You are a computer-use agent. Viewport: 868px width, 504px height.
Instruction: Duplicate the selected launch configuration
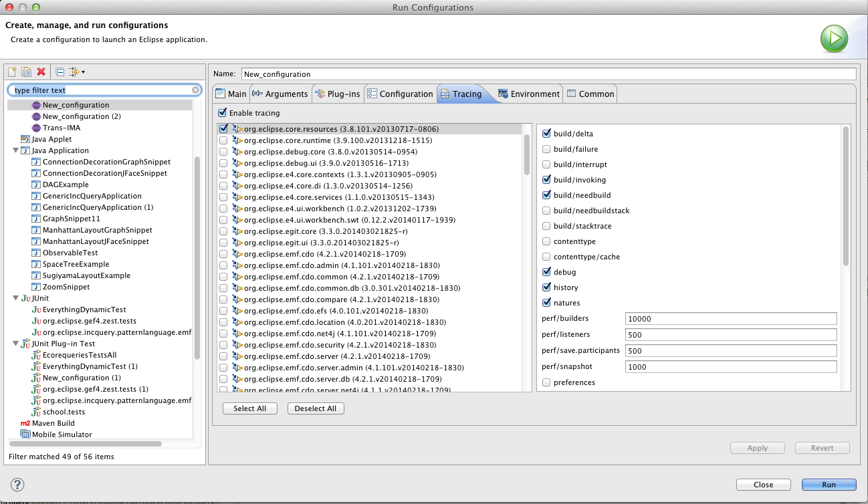click(27, 72)
